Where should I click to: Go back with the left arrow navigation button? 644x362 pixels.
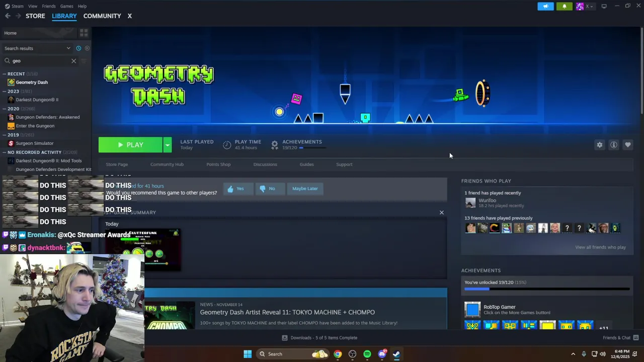[x=8, y=16]
